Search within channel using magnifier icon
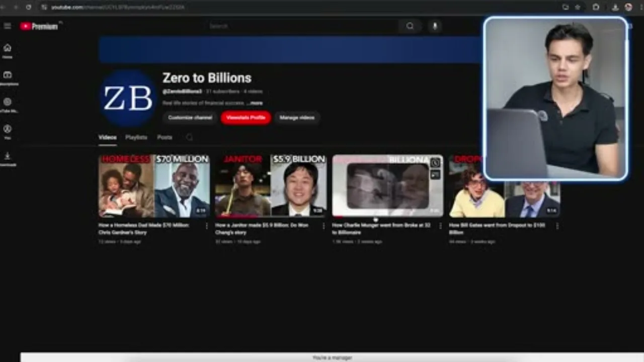Viewport: 644px width, 362px height. click(189, 137)
